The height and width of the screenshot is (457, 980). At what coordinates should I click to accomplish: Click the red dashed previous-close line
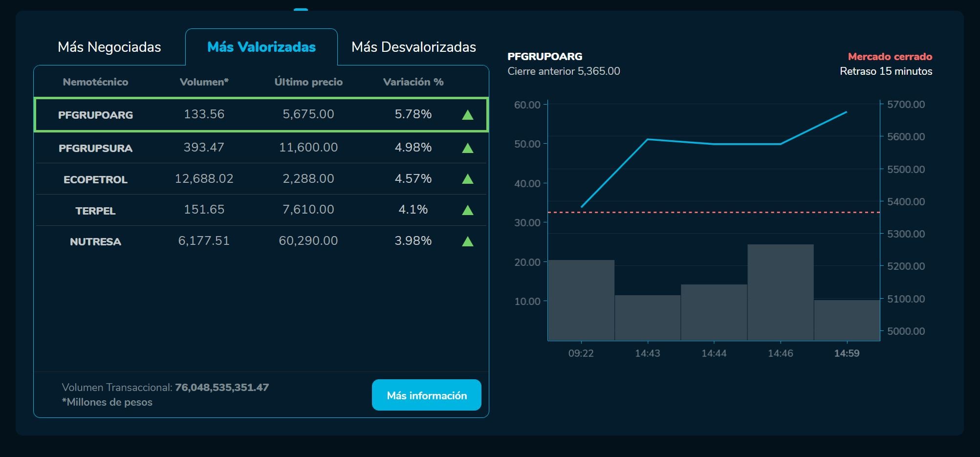[714, 213]
